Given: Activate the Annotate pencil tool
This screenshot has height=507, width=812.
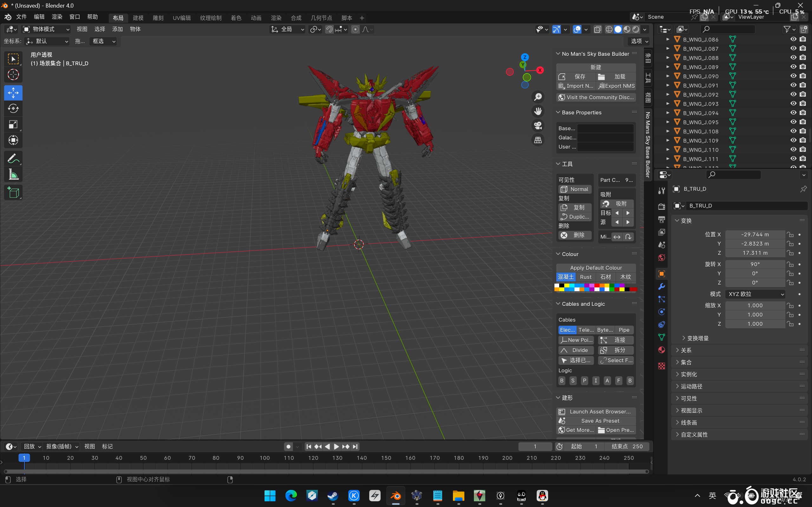Looking at the screenshot, I should click(13, 158).
